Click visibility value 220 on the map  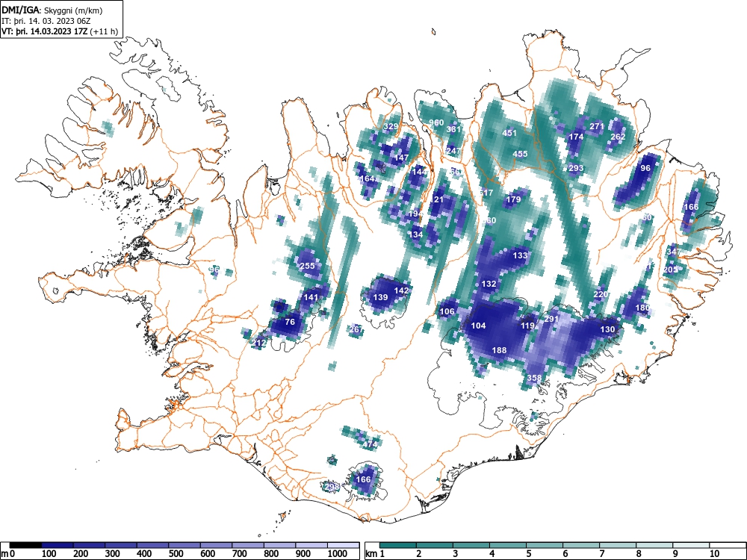(x=601, y=294)
